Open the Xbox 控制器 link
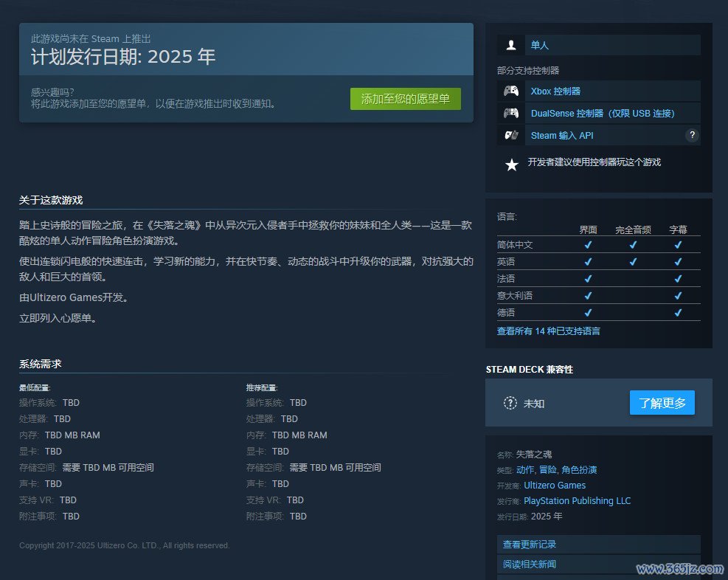728x580 pixels. point(555,91)
